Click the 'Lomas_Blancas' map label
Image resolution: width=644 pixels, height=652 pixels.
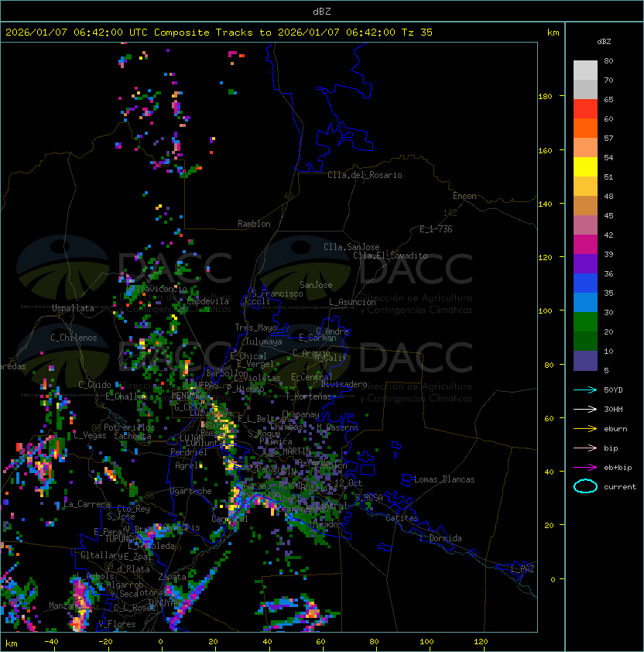[444, 479]
